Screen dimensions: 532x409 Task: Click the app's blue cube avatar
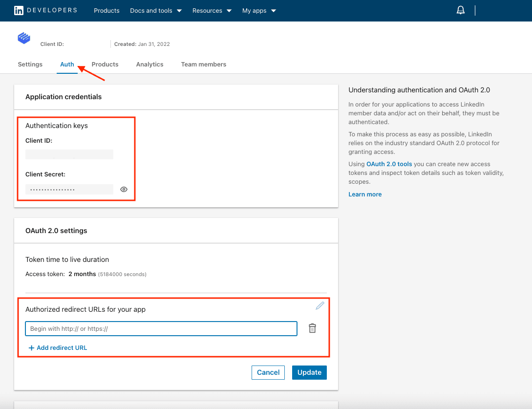[23, 38]
